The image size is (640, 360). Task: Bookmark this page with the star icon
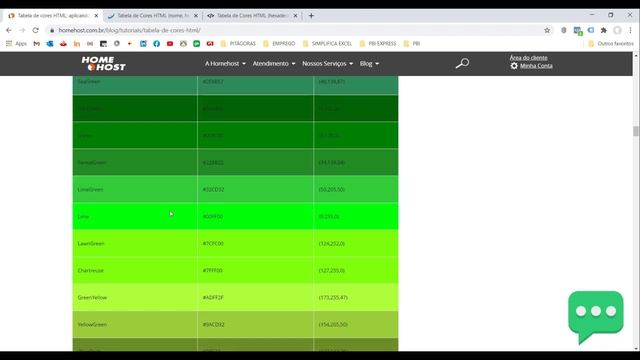tap(547, 30)
